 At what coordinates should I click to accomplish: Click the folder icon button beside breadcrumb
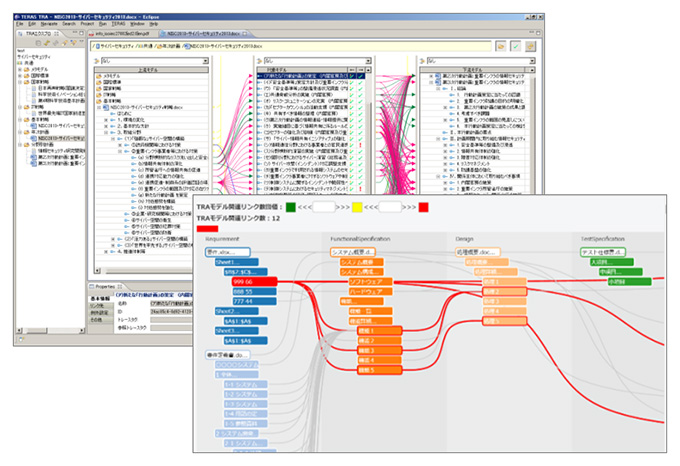point(501,46)
